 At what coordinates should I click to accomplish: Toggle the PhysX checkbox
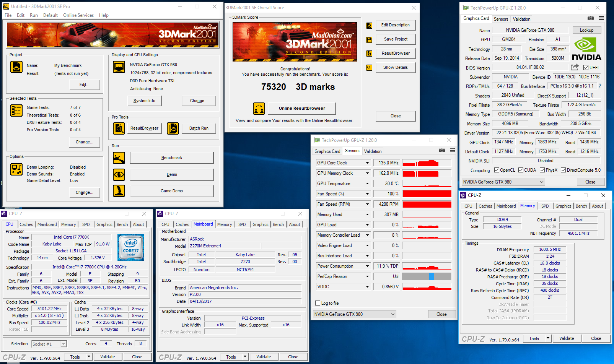tap(542, 170)
